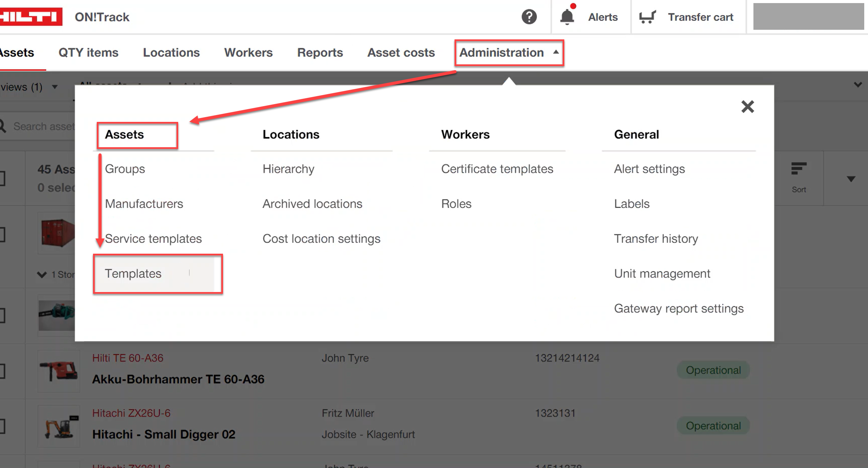868x468 pixels.
Task: Open Labels under General
Action: (632, 204)
